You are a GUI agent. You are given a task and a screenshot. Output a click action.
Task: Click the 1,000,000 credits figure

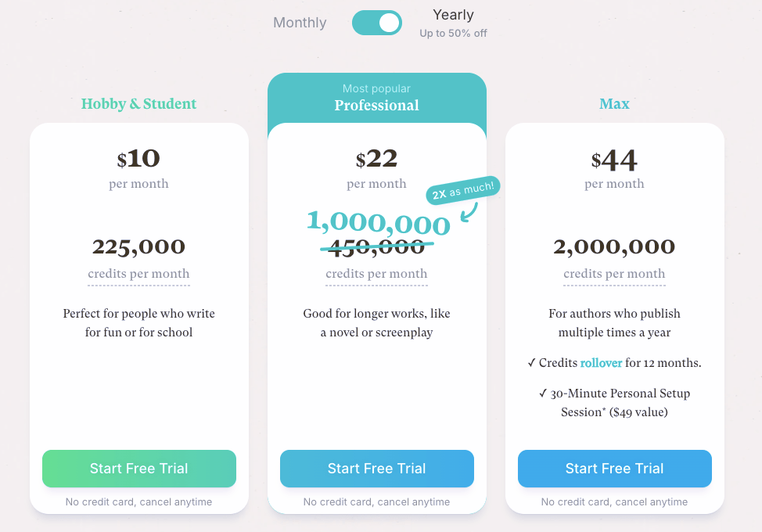point(378,222)
